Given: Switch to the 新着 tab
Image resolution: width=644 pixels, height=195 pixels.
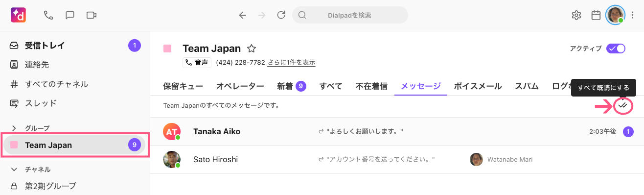Looking at the screenshot, I should click(292, 87).
